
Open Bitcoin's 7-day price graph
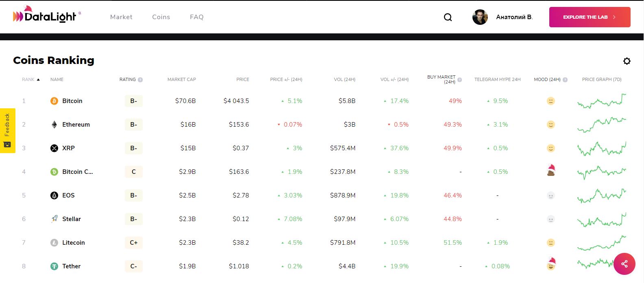pos(602,101)
